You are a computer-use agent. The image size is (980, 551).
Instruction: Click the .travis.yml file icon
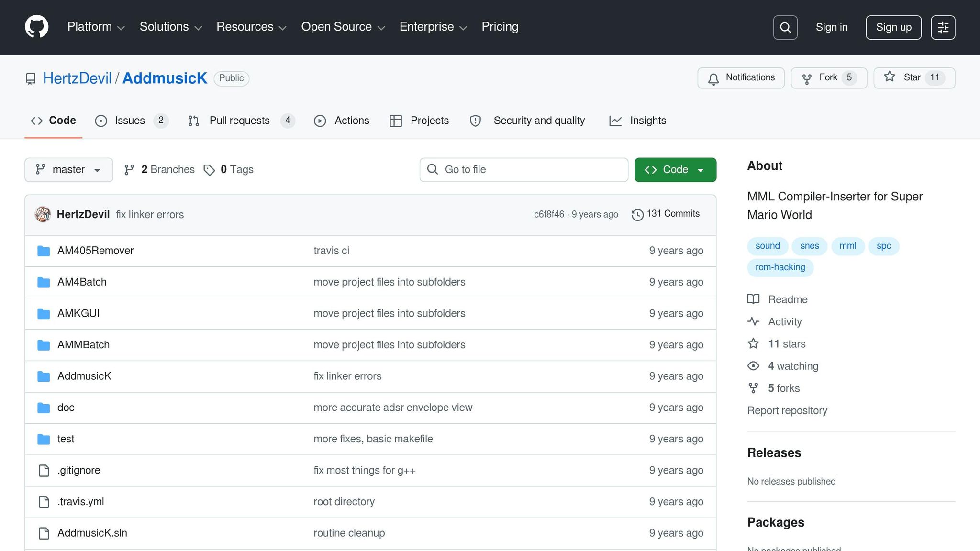44,502
